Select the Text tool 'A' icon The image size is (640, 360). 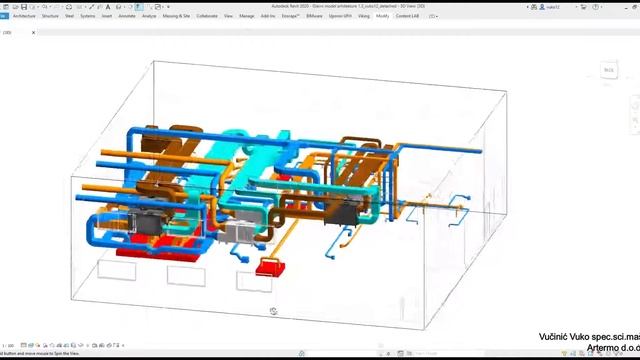click(x=108, y=7)
